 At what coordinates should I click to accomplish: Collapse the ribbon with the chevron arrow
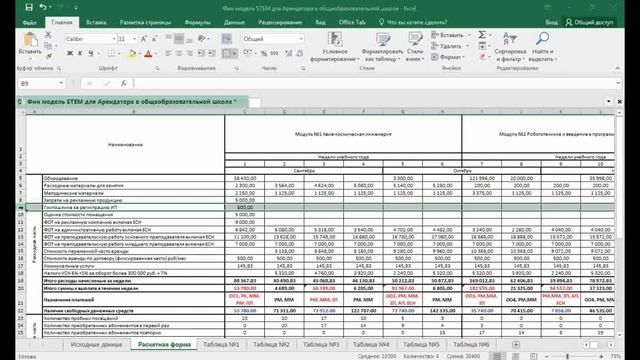tap(618, 68)
